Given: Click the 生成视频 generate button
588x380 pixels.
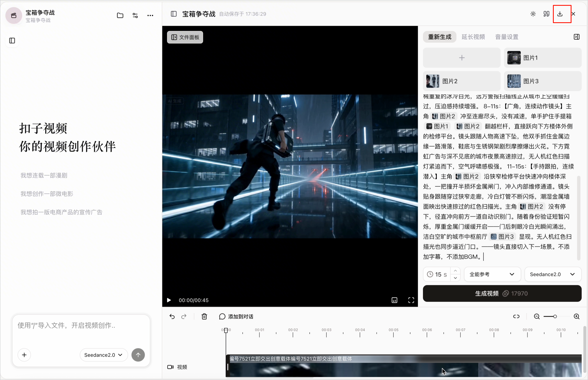Looking at the screenshot, I should tap(502, 293).
